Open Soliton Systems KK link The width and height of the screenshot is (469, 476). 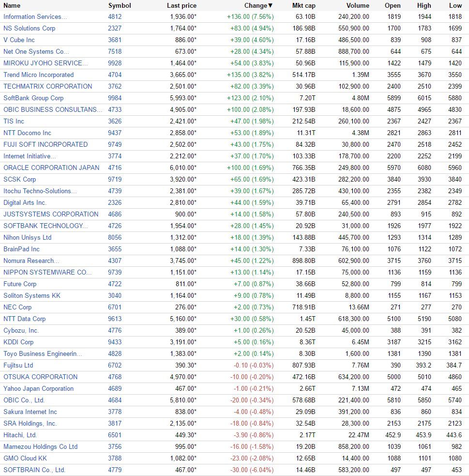point(32,295)
